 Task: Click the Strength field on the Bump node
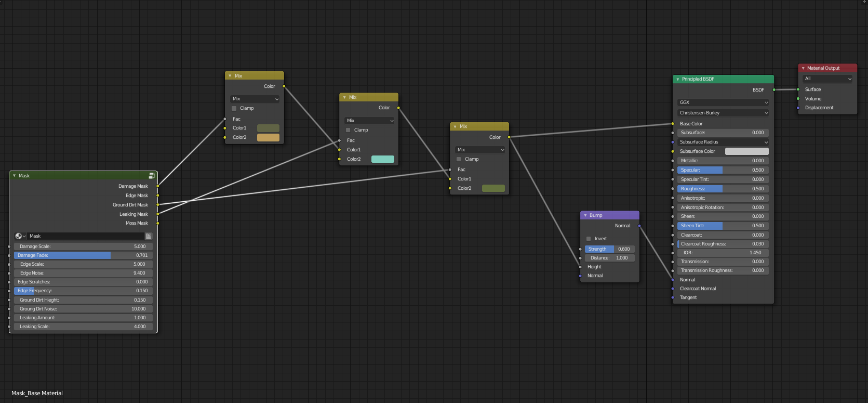pos(610,249)
